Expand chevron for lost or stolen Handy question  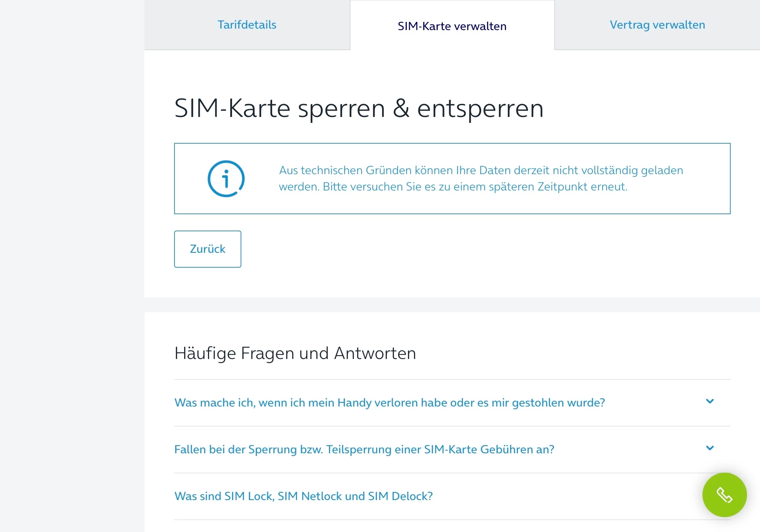710,401
